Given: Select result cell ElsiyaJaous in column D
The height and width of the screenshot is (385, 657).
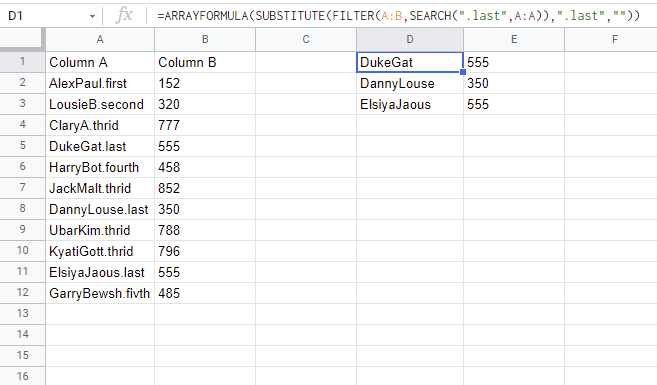Looking at the screenshot, I should coord(410,104).
